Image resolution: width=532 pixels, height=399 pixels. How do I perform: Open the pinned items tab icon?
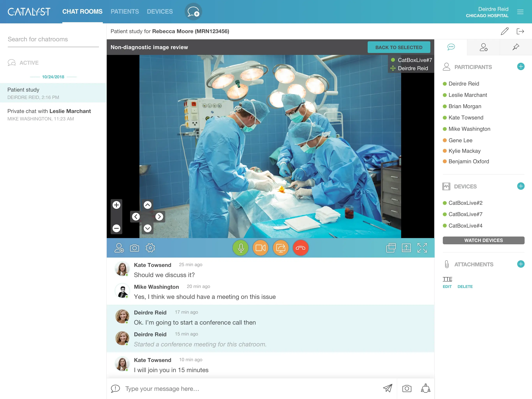516,47
